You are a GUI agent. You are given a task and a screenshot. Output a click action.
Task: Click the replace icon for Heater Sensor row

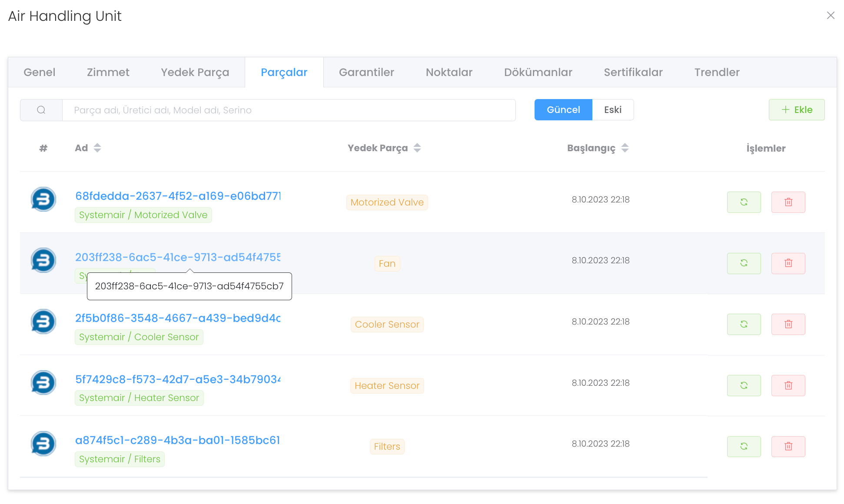[x=744, y=385]
